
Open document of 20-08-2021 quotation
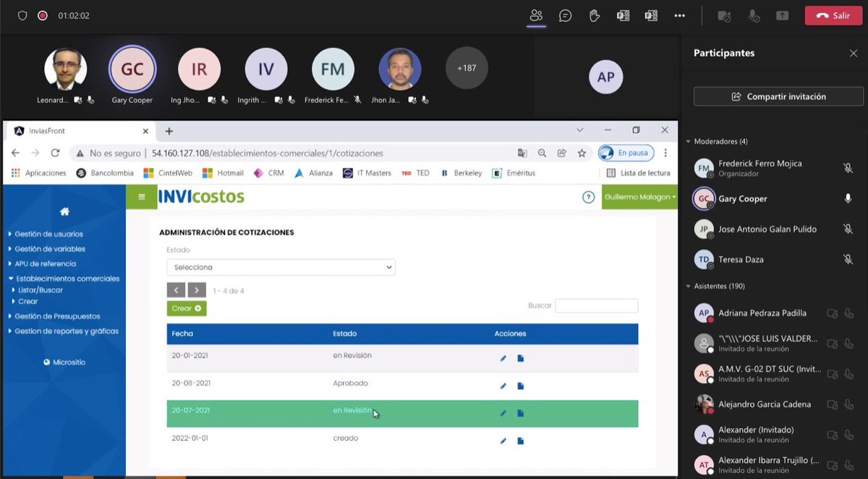pyautogui.click(x=520, y=386)
